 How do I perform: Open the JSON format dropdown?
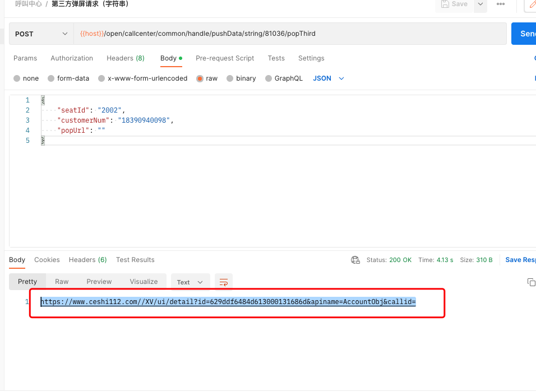328,78
